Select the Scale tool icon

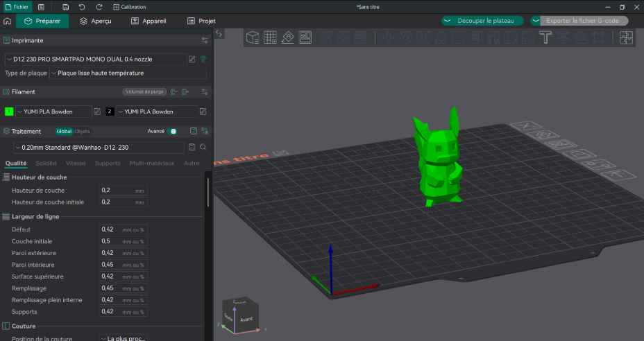pyautogui.click(x=423, y=37)
